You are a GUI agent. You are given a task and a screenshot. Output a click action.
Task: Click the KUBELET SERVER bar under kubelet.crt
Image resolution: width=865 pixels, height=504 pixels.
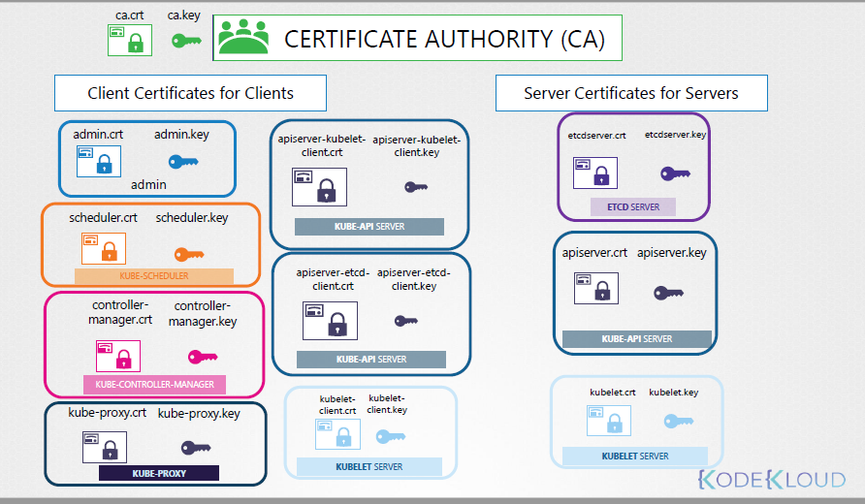click(635, 457)
